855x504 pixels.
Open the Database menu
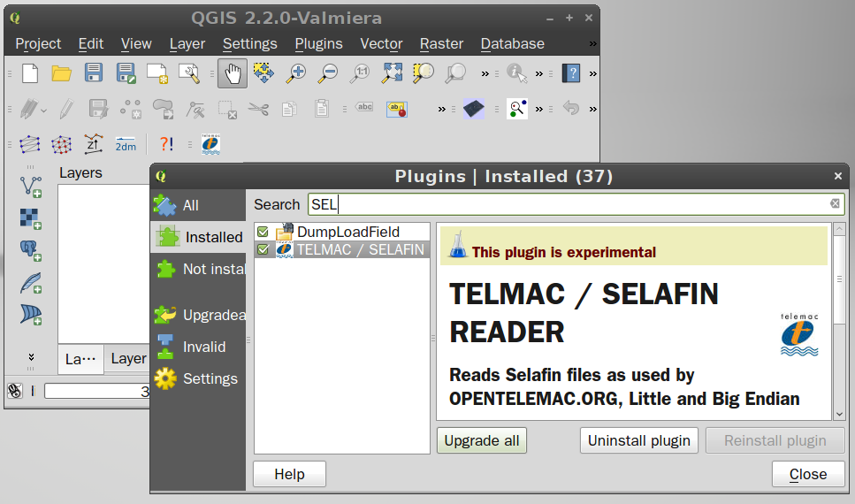click(513, 43)
